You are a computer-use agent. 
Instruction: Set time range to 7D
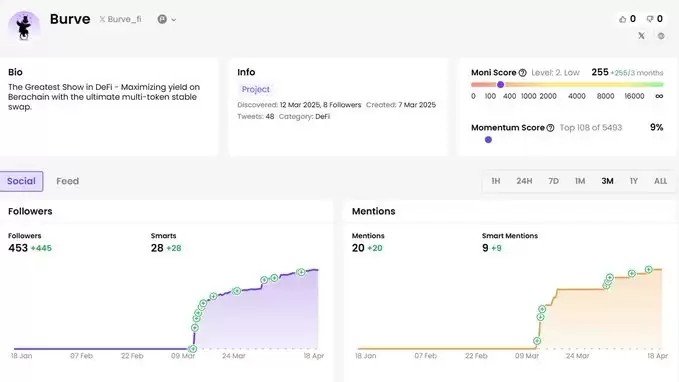pyautogui.click(x=553, y=181)
